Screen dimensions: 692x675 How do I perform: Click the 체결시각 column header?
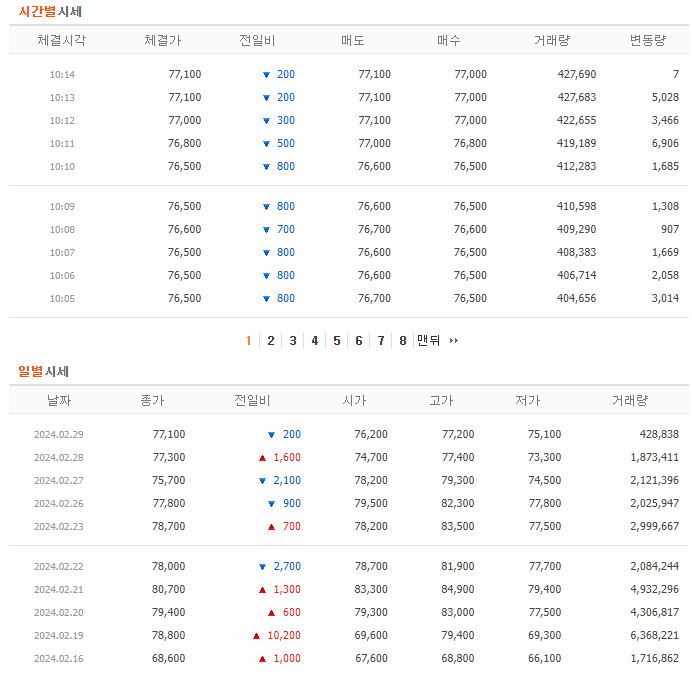click(62, 40)
